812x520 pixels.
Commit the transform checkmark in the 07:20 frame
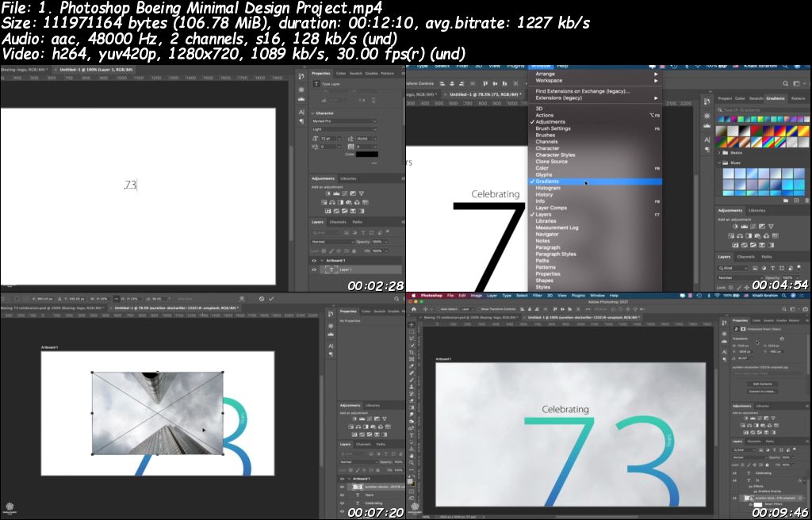[271, 299]
